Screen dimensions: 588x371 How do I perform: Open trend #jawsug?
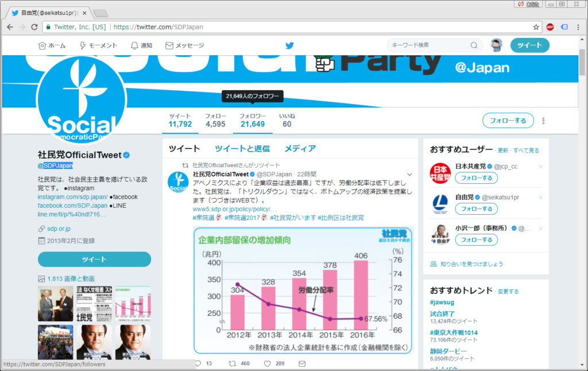(442, 302)
